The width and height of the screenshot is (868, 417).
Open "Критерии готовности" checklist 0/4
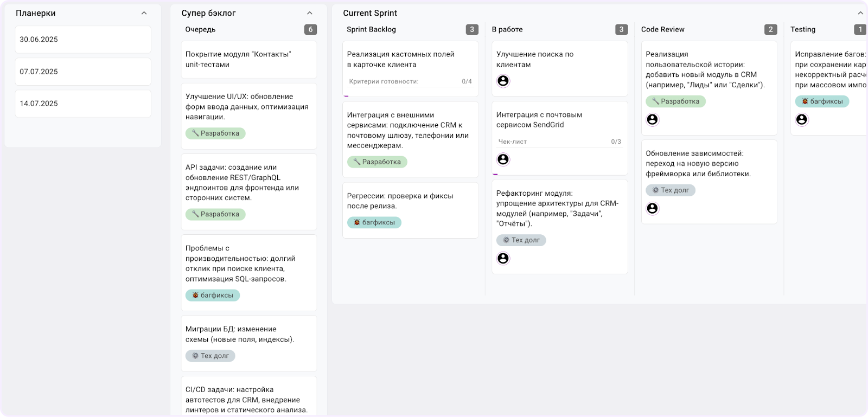coord(410,81)
